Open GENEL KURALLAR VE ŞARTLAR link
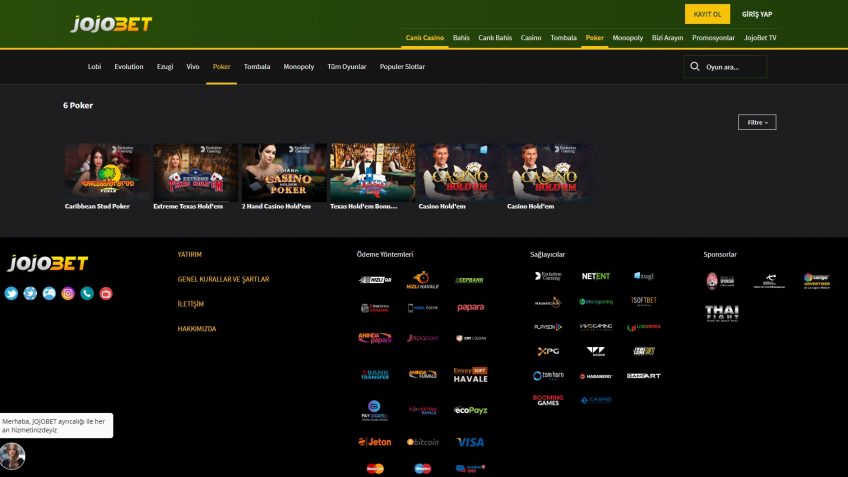This screenshot has height=477, width=848. [223, 279]
